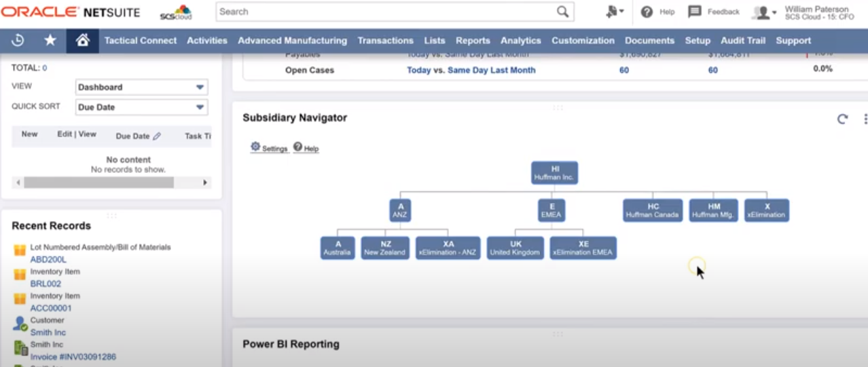Go to the Home icon
This screenshot has height=367, width=868.
click(82, 41)
